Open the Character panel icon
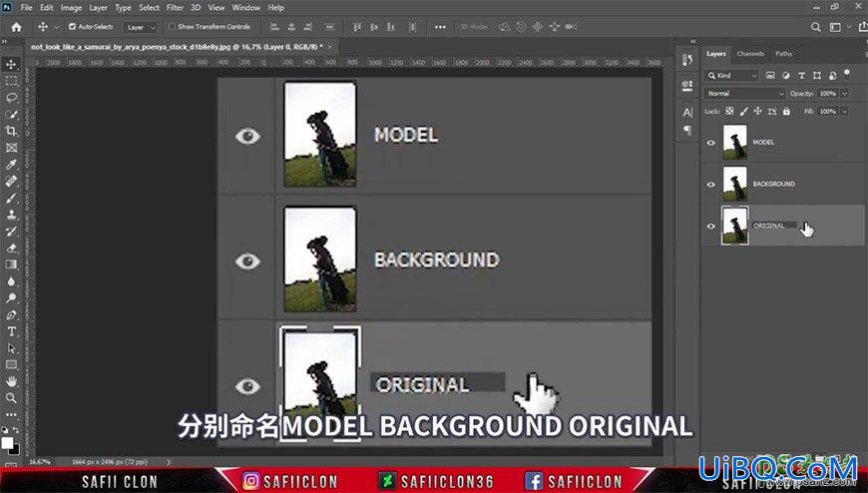This screenshot has height=493, width=868. pyautogui.click(x=687, y=112)
